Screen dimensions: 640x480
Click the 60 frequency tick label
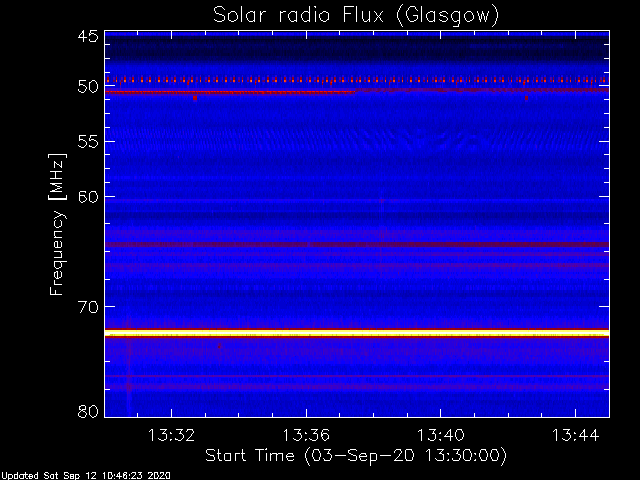click(x=88, y=197)
